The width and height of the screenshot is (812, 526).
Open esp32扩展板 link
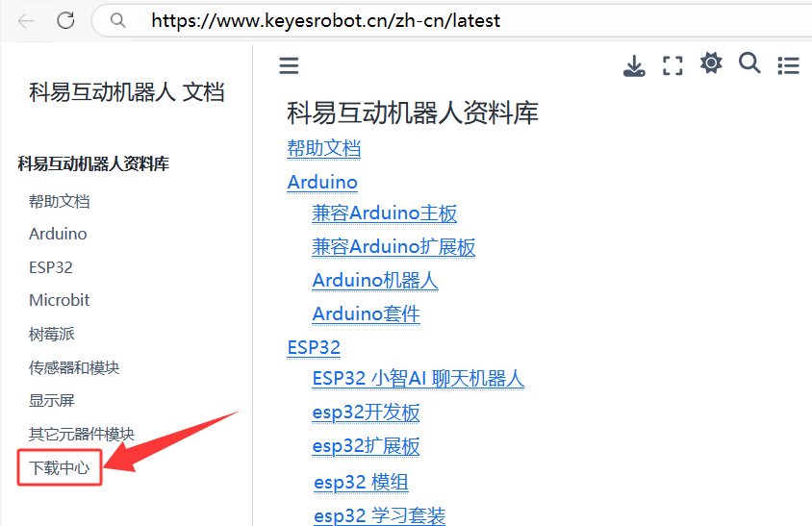pyautogui.click(x=366, y=446)
